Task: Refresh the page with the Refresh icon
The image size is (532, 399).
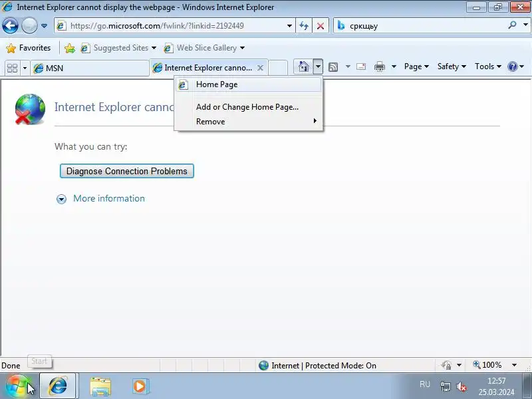Action: click(304, 26)
